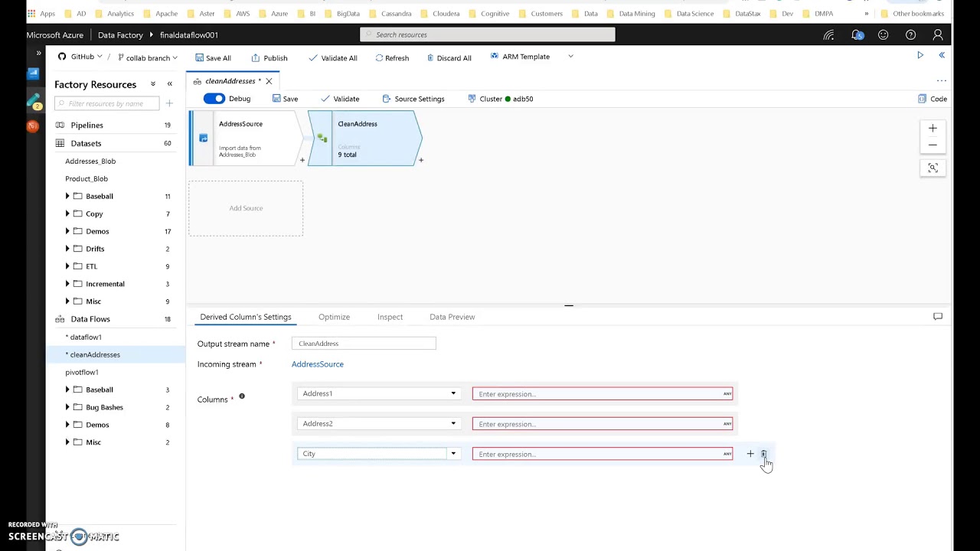Open the collab branch dropdown

click(148, 57)
